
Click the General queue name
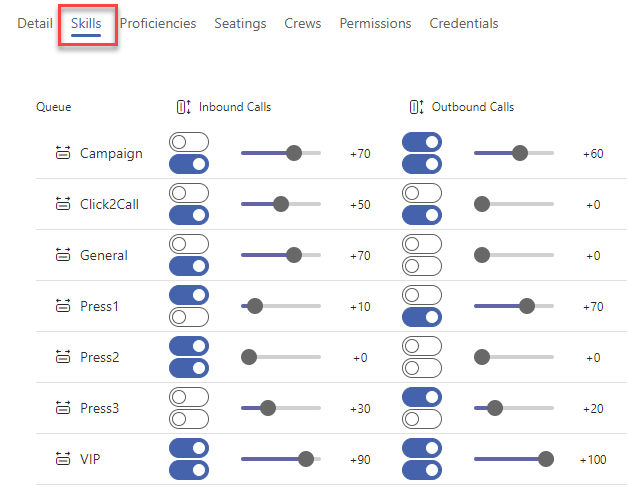[104, 255]
